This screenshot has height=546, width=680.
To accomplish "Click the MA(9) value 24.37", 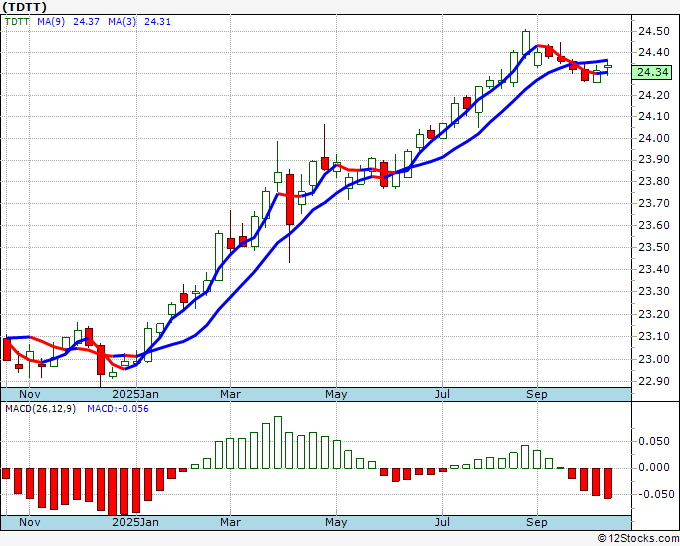I will [x=86, y=21].
